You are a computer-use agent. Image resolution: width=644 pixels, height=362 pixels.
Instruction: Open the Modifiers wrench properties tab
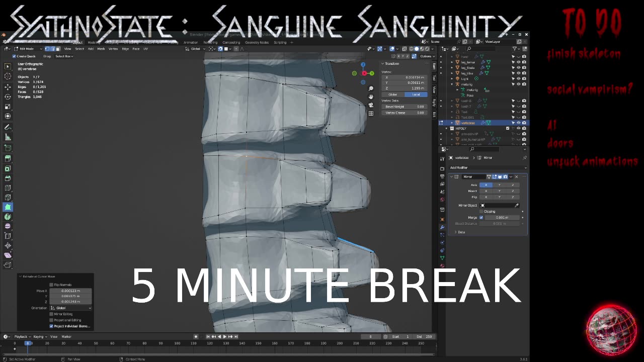pos(442,227)
